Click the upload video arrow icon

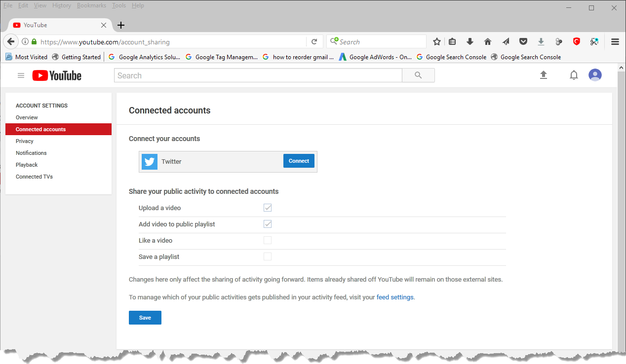[544, 75]
